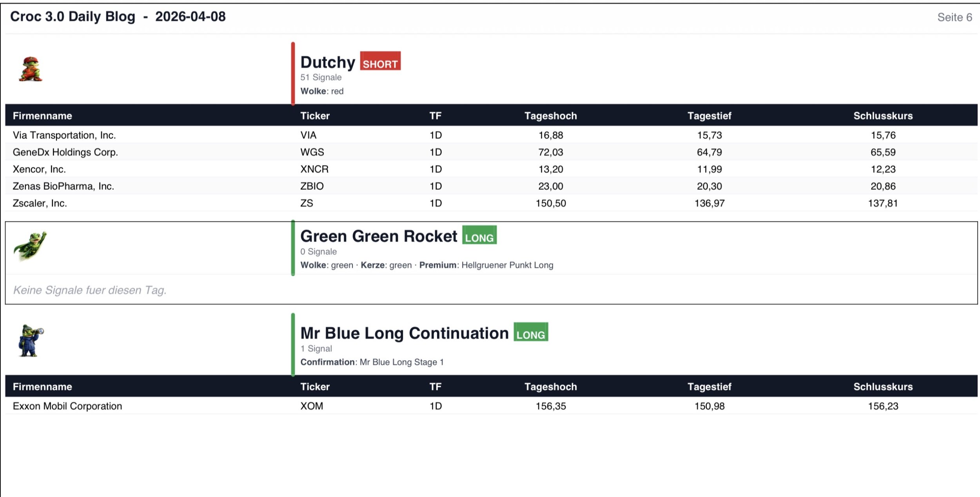Image resolution: width=980 pixels, height=497 pixels.
Task: Click the LONG badge beside Green Green Rocket
Action: click(x=479, y=235)
